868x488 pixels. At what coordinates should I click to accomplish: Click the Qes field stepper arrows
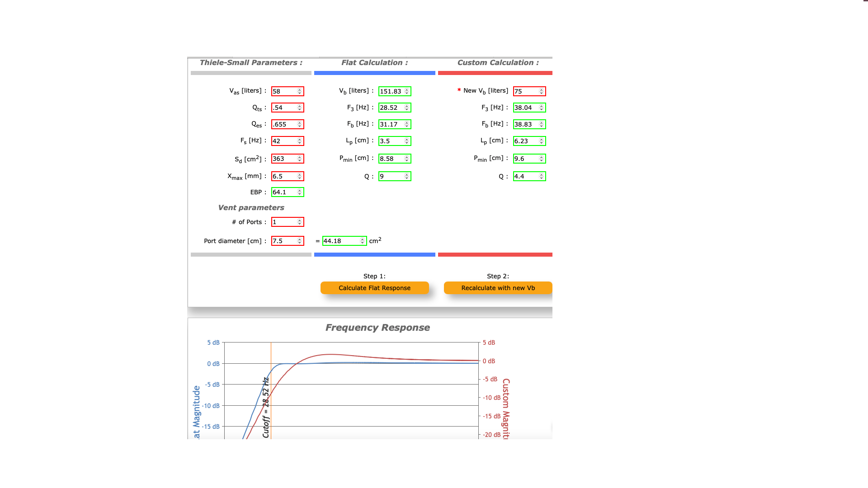pos(299,124)
